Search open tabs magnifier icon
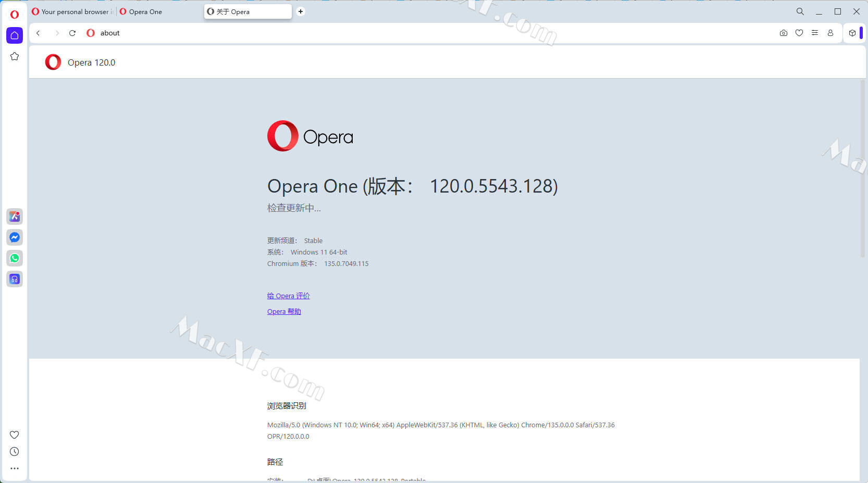 [800, 11]
